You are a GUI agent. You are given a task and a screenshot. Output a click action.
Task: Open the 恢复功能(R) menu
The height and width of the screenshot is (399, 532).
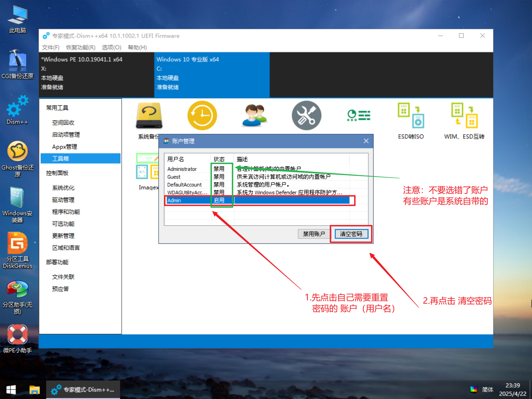pos(81,47)
